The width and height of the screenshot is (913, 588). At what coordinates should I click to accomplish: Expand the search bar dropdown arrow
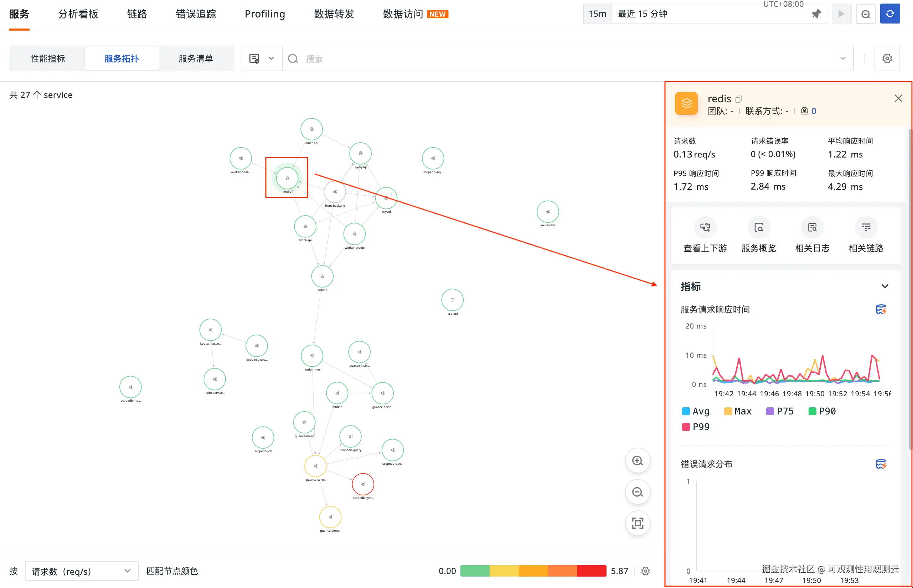point(842,58)
